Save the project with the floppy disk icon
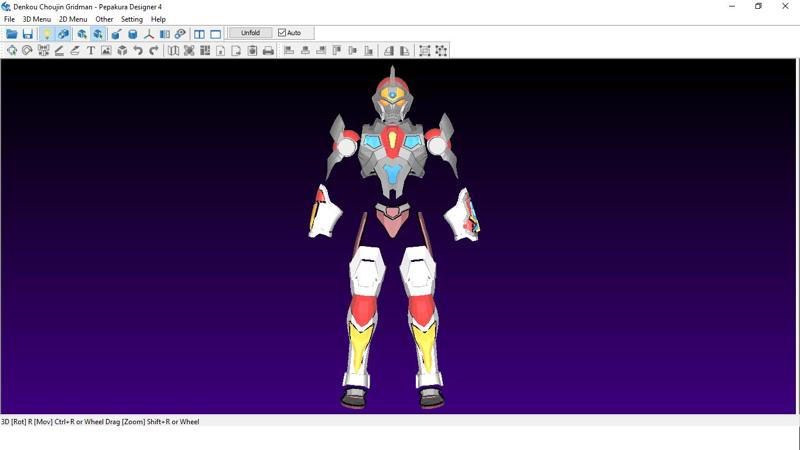The image size is (800, 450). coord(28,34)
